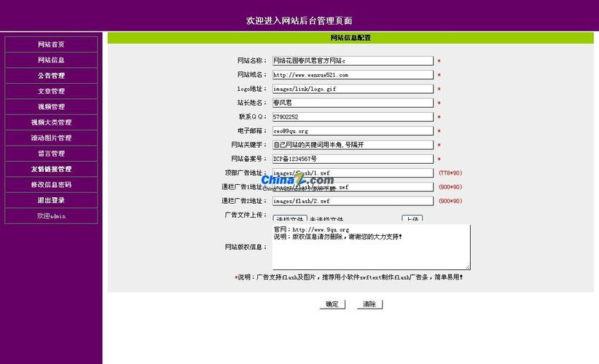599x364 pixels.
Task: Click inside the 网站版权信息 text area
Action: pyautogui.click(x=371, y=247)
